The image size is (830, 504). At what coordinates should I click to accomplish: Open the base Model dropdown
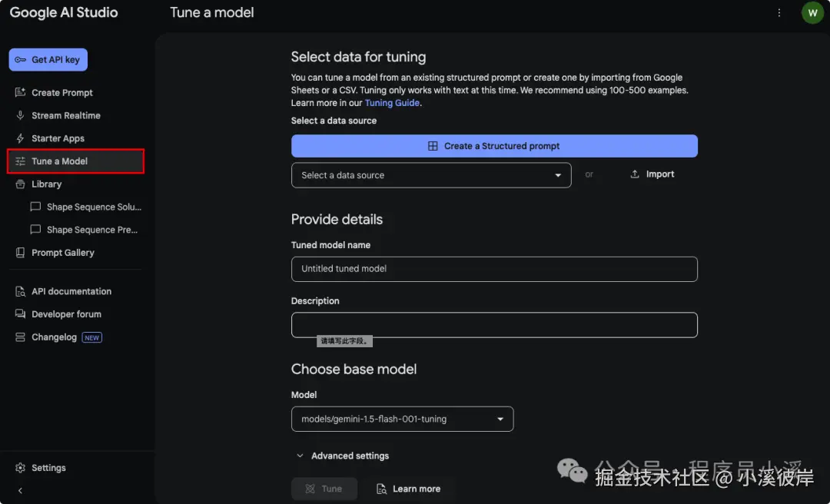[402, 419]
